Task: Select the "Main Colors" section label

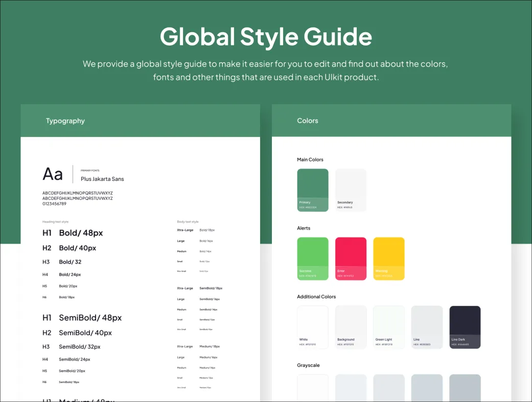Action: tap(310, 159)
